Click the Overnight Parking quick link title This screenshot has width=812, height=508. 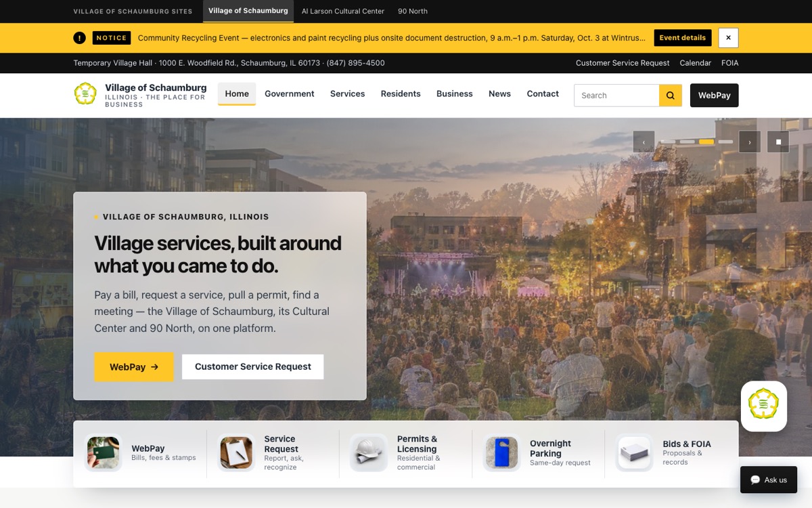[551, 448]
